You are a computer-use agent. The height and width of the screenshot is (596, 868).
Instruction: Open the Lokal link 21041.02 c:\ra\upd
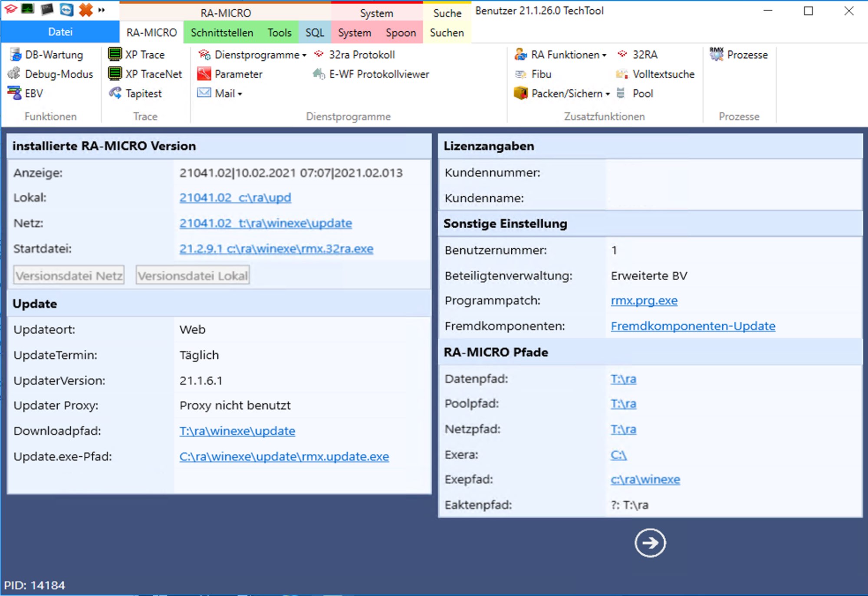click(235, 198)
